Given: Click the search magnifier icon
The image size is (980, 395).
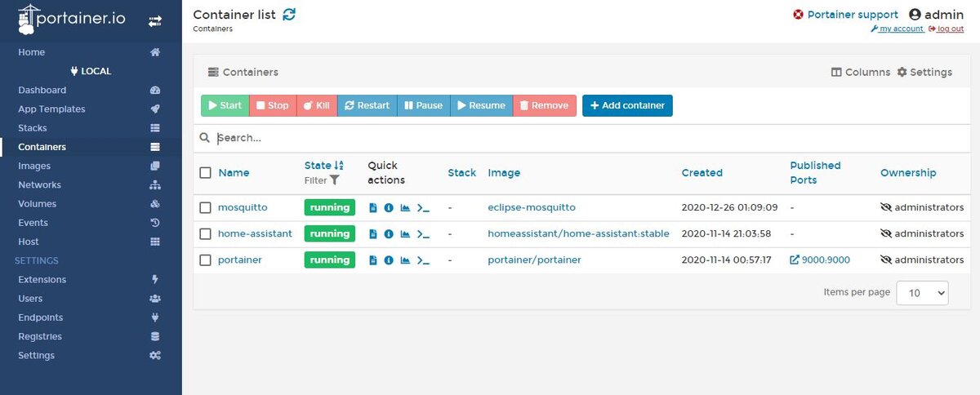Looking at the screenshot, I should click(x=205, y=138).
